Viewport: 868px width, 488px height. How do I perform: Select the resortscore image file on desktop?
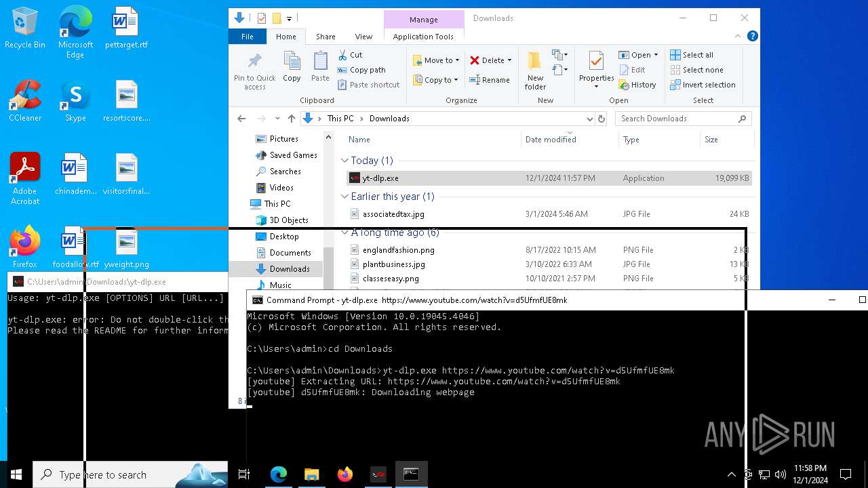click(x=126, y=101)
